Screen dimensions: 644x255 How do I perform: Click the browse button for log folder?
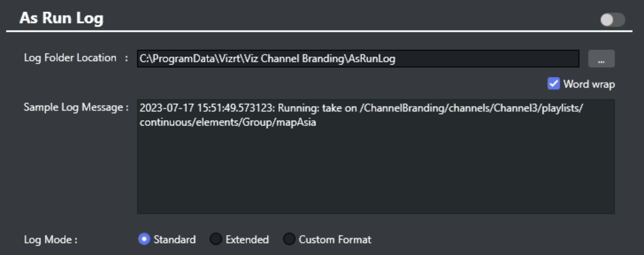[x=601, y=59]
